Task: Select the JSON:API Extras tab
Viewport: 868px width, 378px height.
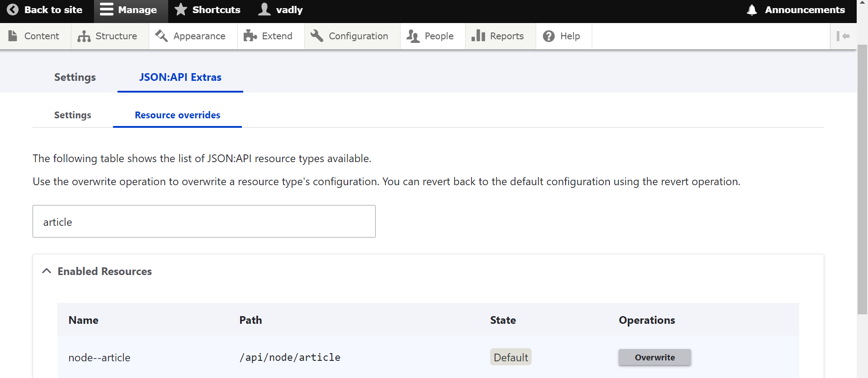Action: point(180,77)
